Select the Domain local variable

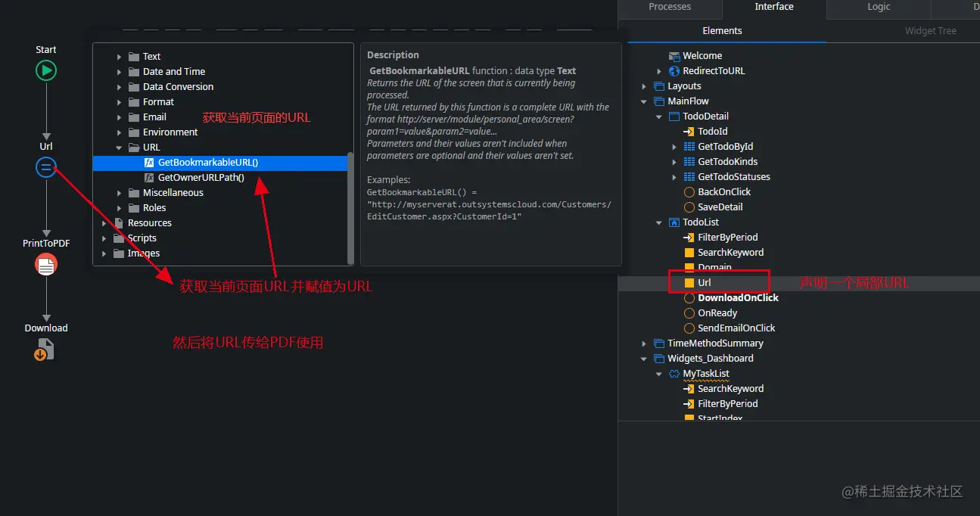coord(714,268)
